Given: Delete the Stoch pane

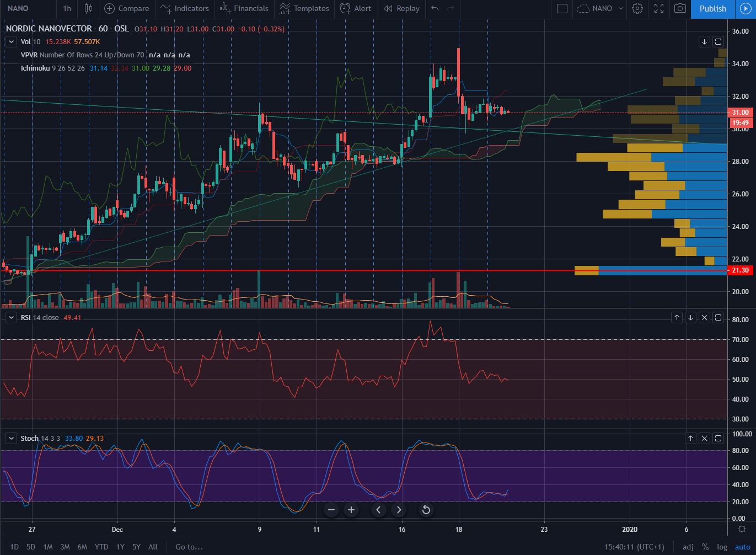Looking at the screenshot, I should 704,438.
